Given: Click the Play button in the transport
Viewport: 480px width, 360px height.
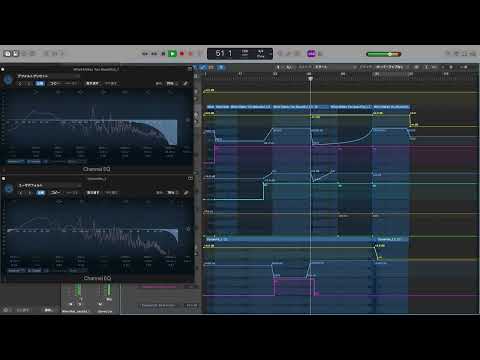Looking at the screenshot, I should (172, 54).
